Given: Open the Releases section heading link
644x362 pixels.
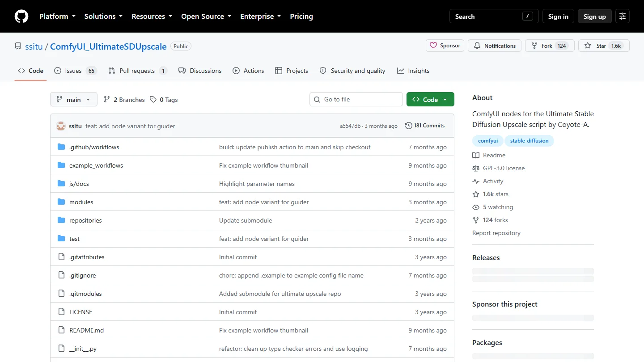Looking at the screenshot, I should 486,258.
